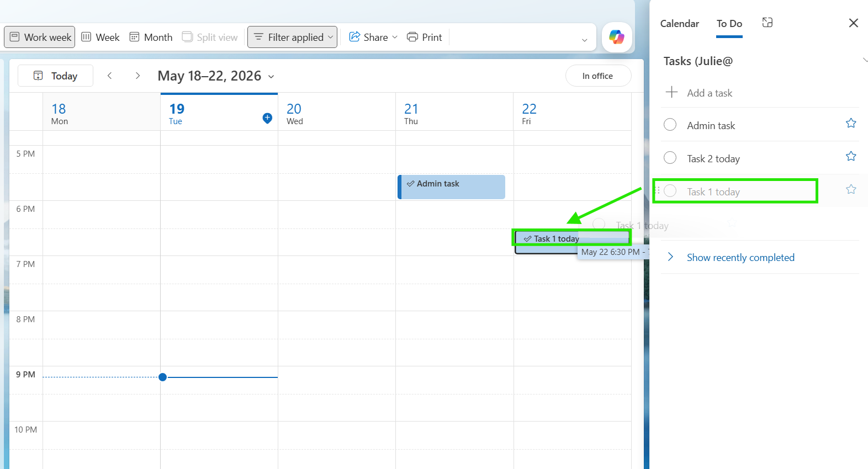The image size is (868, 469).
Task: Click the Add a task field
Action: click(759, 93)
